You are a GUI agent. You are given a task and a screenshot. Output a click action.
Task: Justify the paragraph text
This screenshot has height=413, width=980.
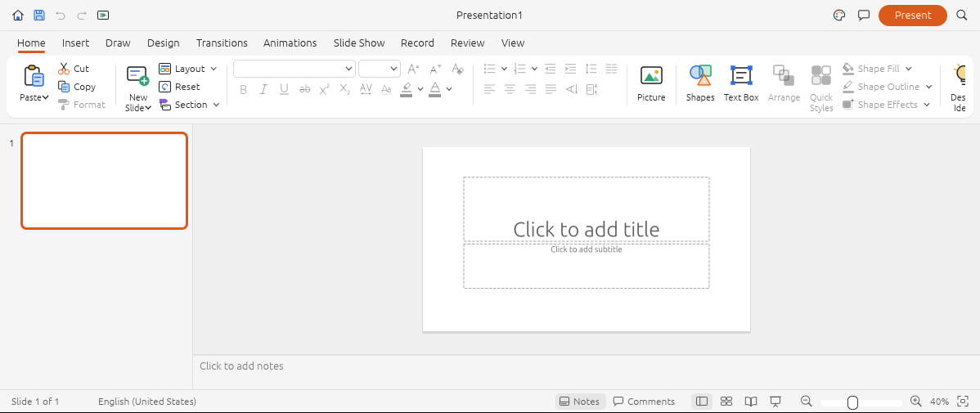[x=551, y=89]
